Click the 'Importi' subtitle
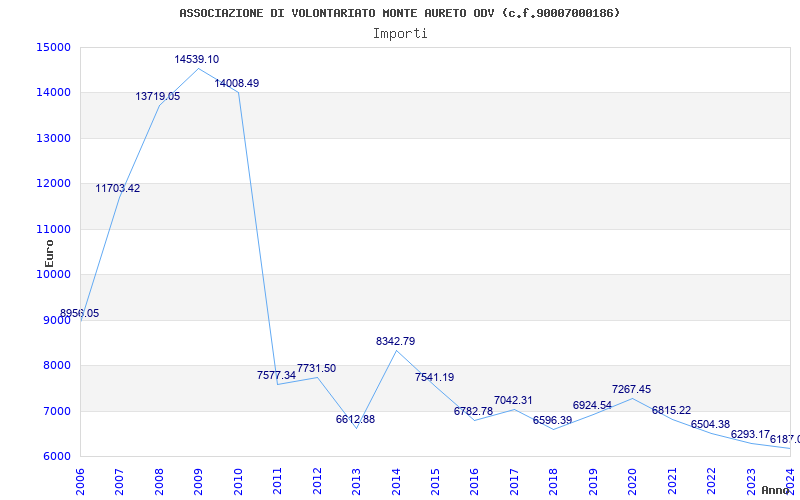Screen dimensions: 800x500 tap(400, 34)
